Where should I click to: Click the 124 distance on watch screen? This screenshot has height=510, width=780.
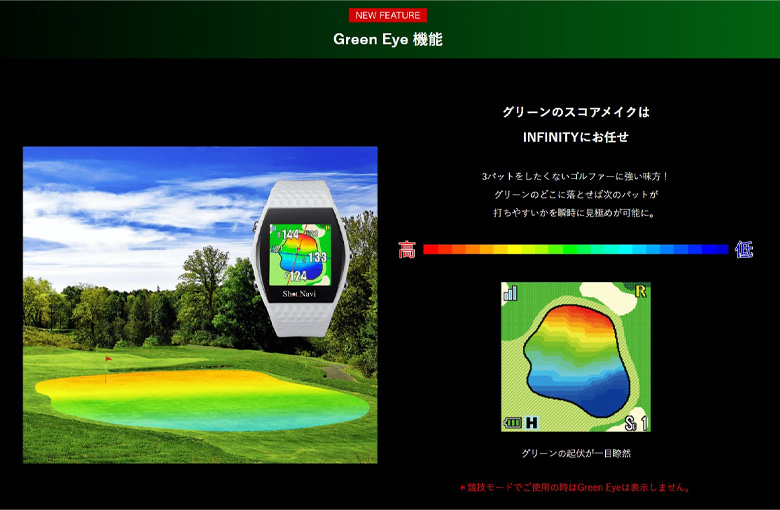(x=296, y=276)
